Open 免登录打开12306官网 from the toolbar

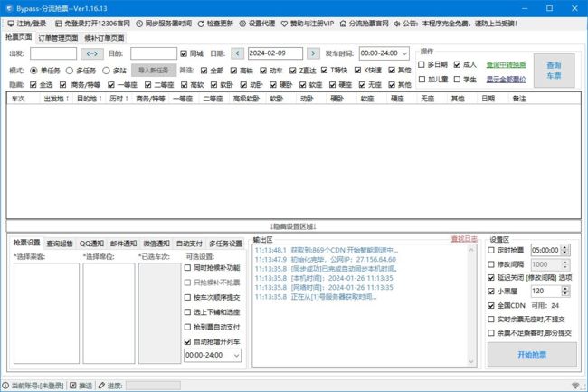click(x=92, y=24)
